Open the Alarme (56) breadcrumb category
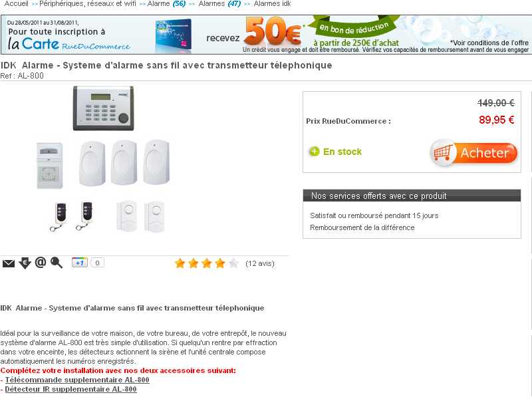 (x=166, y=4)
